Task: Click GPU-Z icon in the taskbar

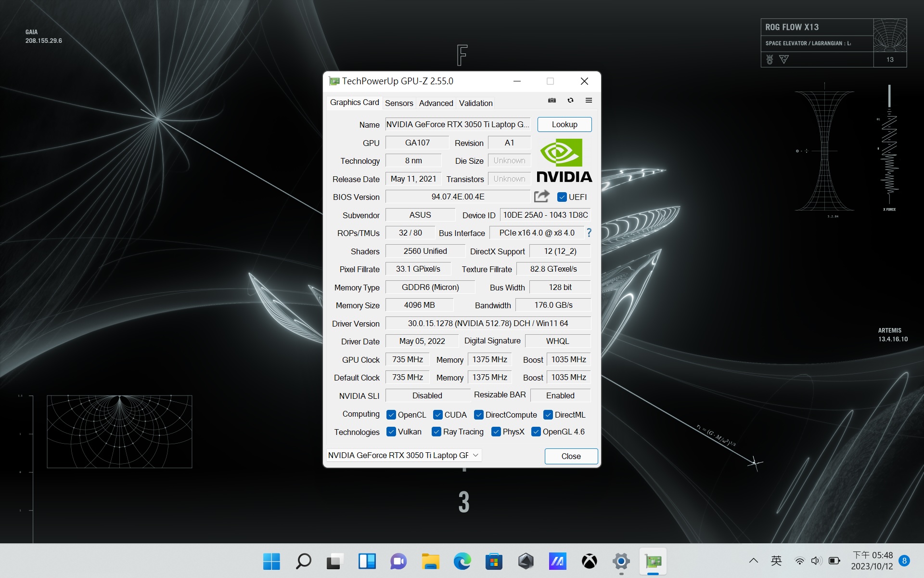Action: [x=653, y=561]
